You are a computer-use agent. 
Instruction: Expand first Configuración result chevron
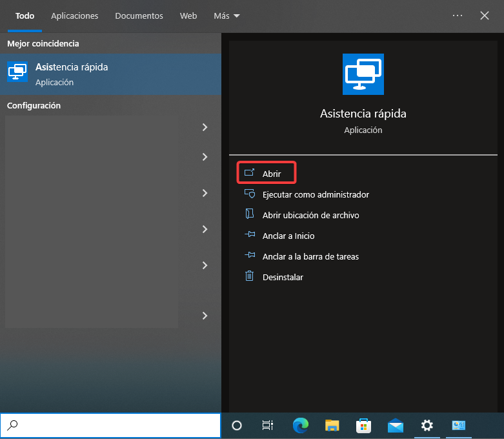205,127
